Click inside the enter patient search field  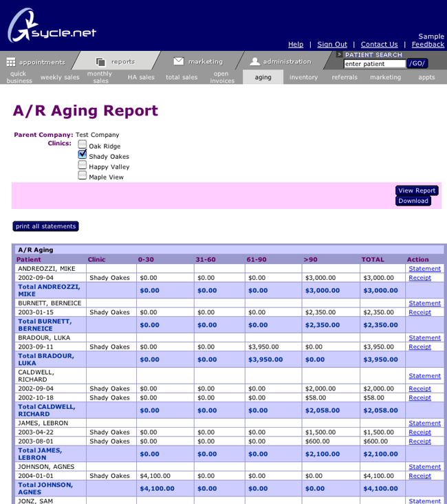click(374, 64)
